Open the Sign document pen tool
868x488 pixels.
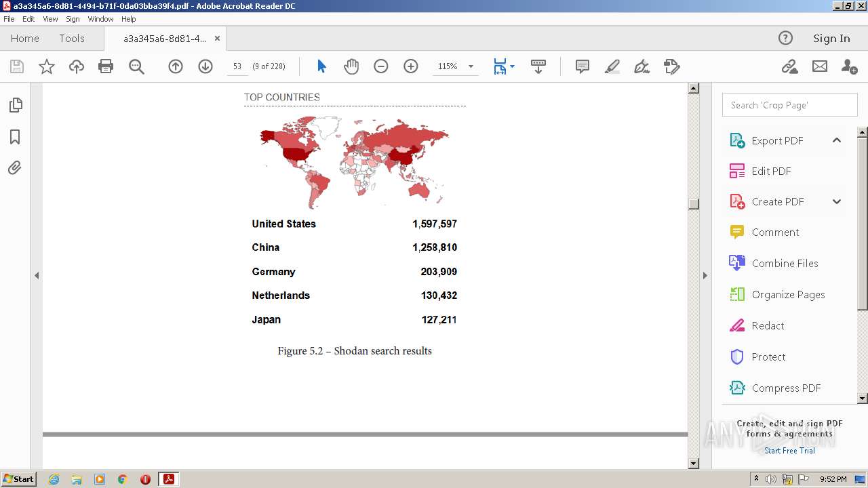(x=642, y=66)
